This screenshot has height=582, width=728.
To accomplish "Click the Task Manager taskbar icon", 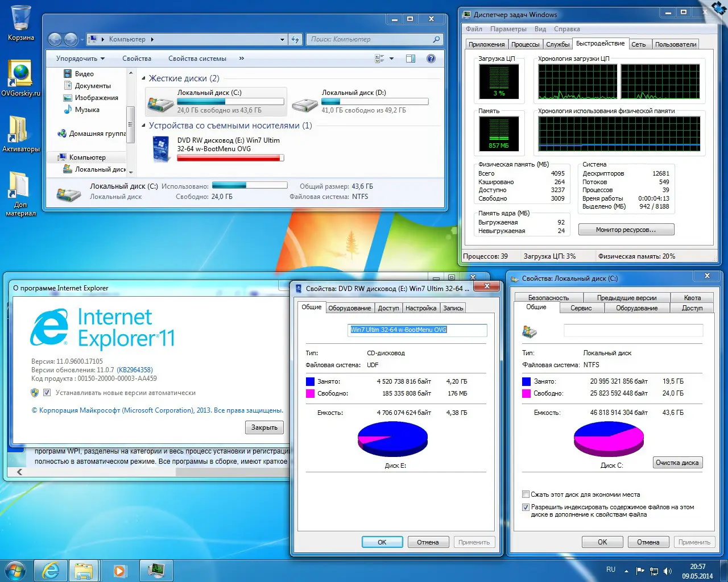I will point(156,570).
